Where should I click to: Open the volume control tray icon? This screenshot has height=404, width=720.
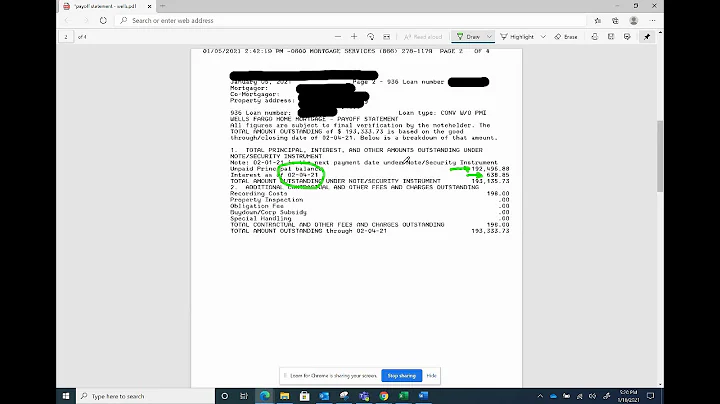pyautogui.click(x=593, y=396)
